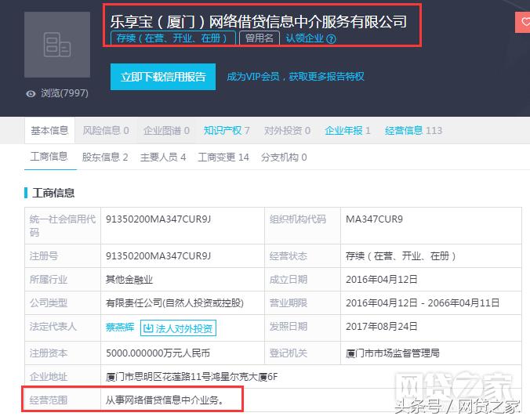The width and height of the screenshot is (530, 420).
Task: Select the 主要人员 4 sub-tab
Action: 163,157
